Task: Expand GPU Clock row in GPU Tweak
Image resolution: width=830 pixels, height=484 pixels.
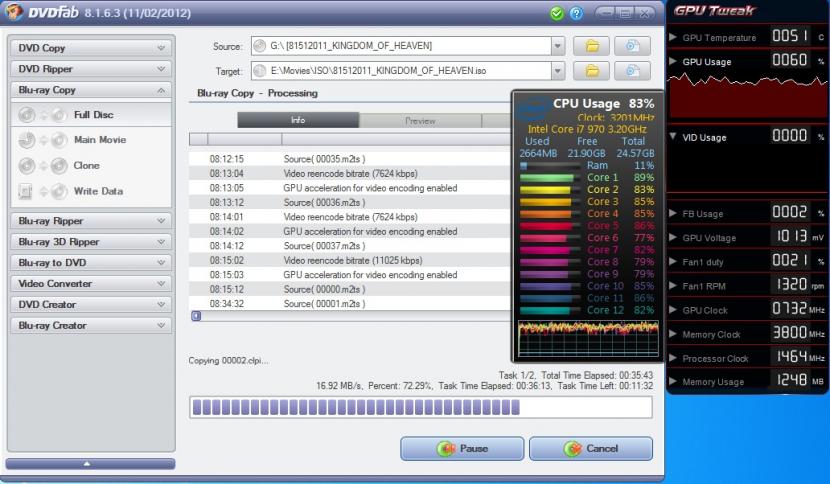Action: click(x=673, y=310)
